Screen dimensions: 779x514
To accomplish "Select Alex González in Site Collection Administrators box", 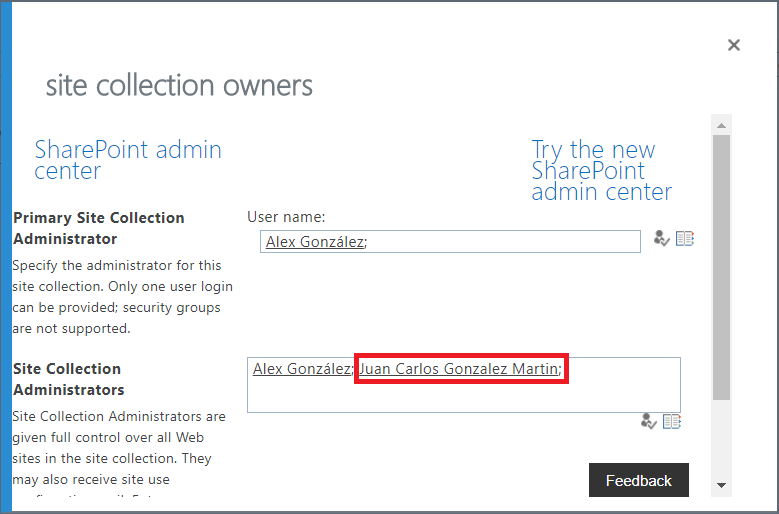I will [301, 369].
